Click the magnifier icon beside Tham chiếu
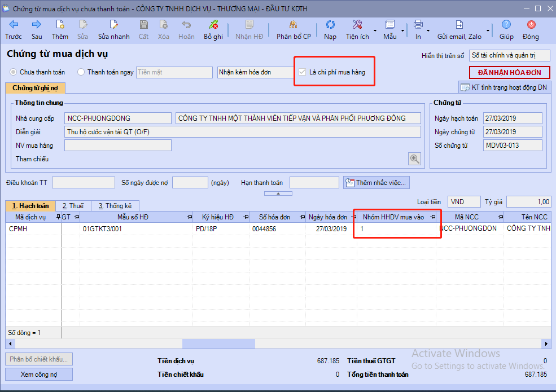This screenshot has height=392, width=556. (x=414, y=159)
